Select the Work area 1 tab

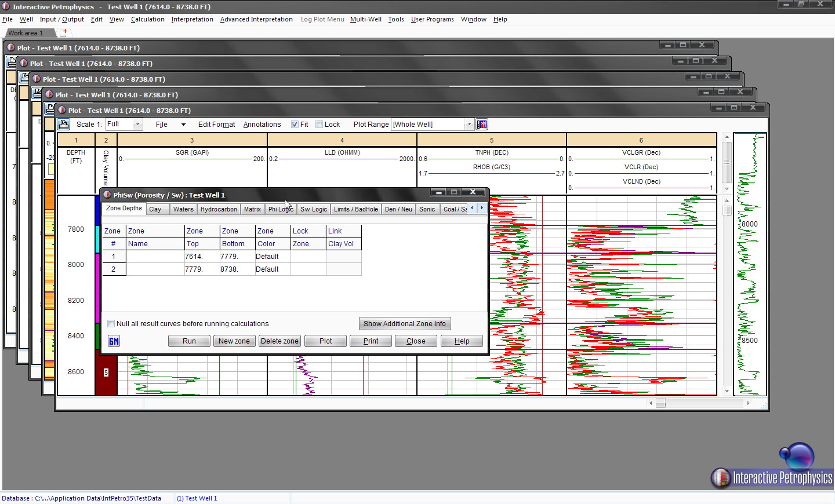point(26,33)
